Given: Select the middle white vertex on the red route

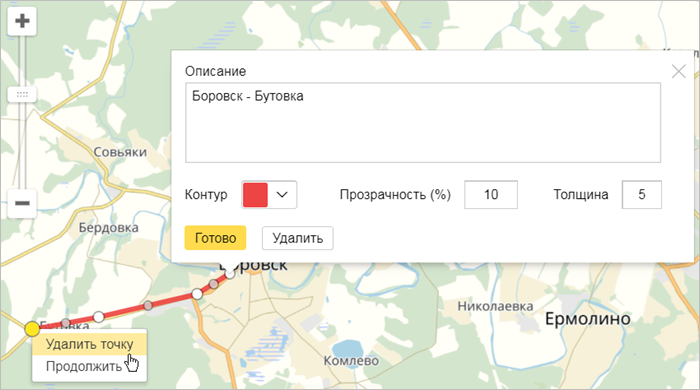Looking at the screenshot, I should click(x=197, y=294).
